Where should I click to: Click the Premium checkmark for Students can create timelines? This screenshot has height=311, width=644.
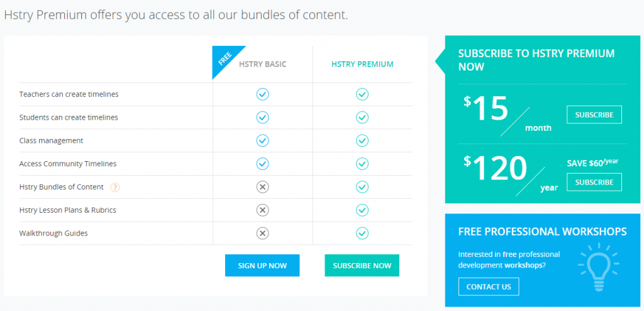pos(362,118)
